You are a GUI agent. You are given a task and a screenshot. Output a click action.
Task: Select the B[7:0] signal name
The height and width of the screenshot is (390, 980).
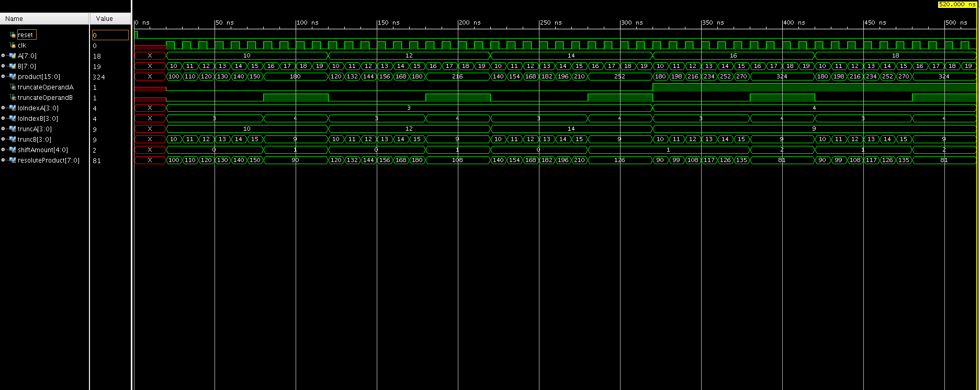coord(27,66)
